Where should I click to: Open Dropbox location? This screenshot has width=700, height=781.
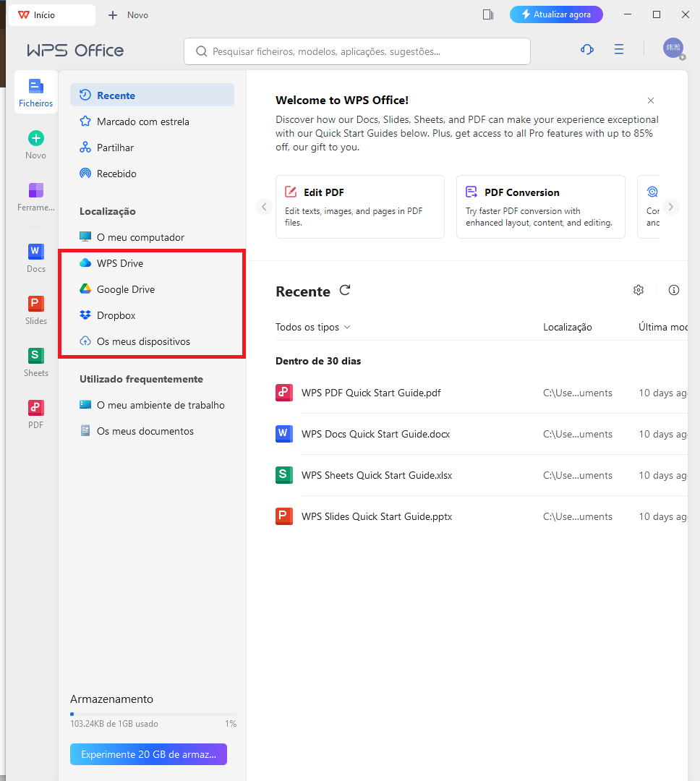pyautogui.click(x=152, y=315)
